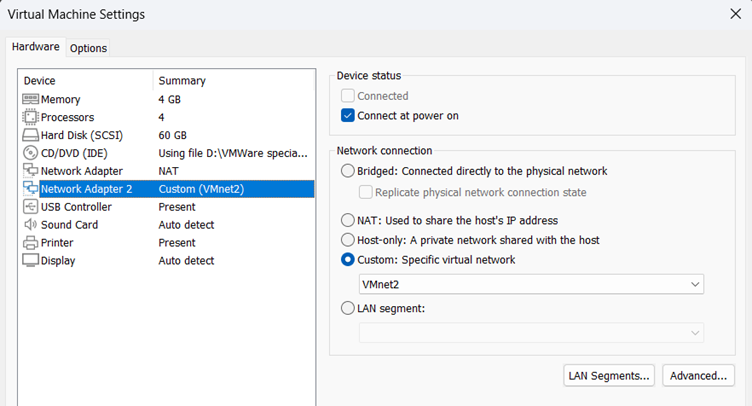Click the Printer device icon

click(30, 243)
